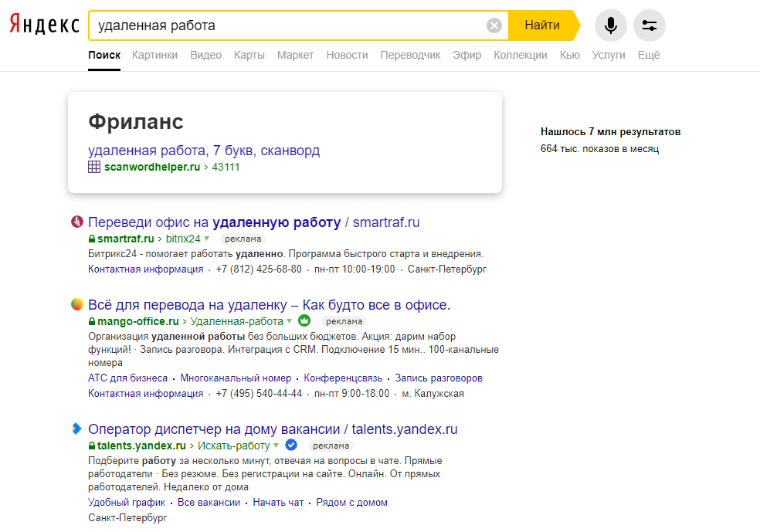Click the blue verified checkmark on the talents.yandex.ru result
This screenshot has width=760, height=532.
291,445
